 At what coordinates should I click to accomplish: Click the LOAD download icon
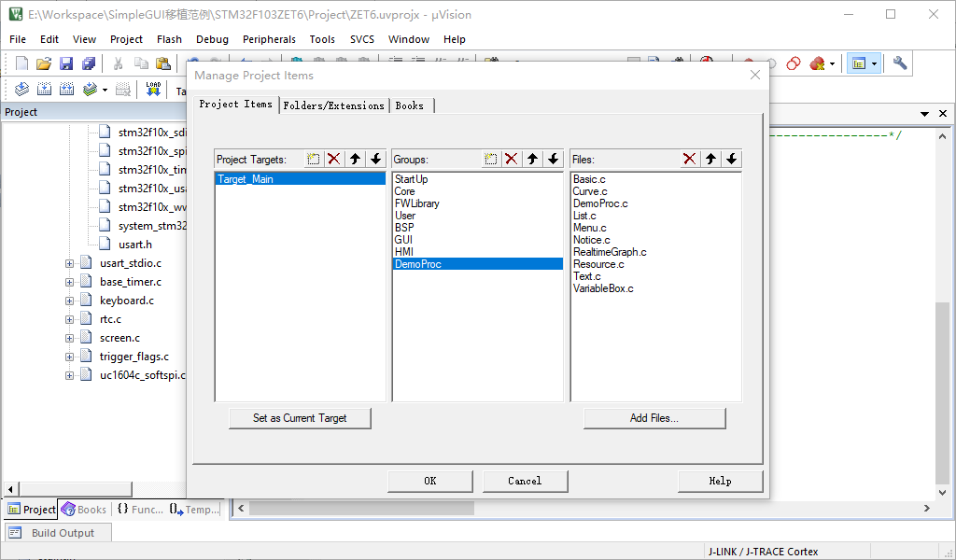click(x=153, y=90)
